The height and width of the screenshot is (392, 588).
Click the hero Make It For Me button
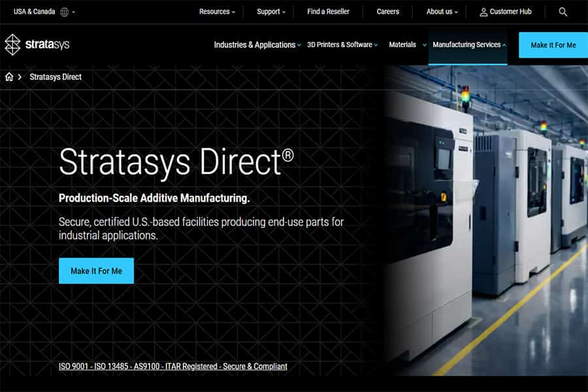[x=96, y=270]
